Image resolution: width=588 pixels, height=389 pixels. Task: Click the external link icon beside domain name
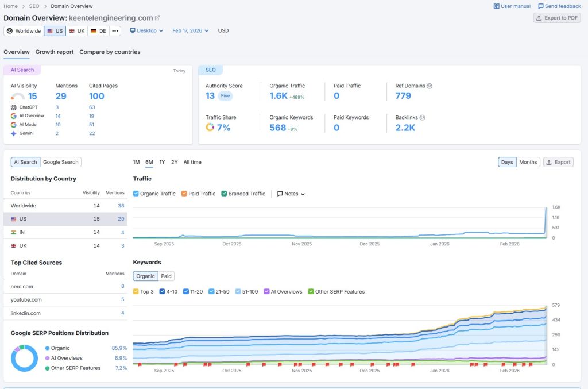click(x=158, y=18)
